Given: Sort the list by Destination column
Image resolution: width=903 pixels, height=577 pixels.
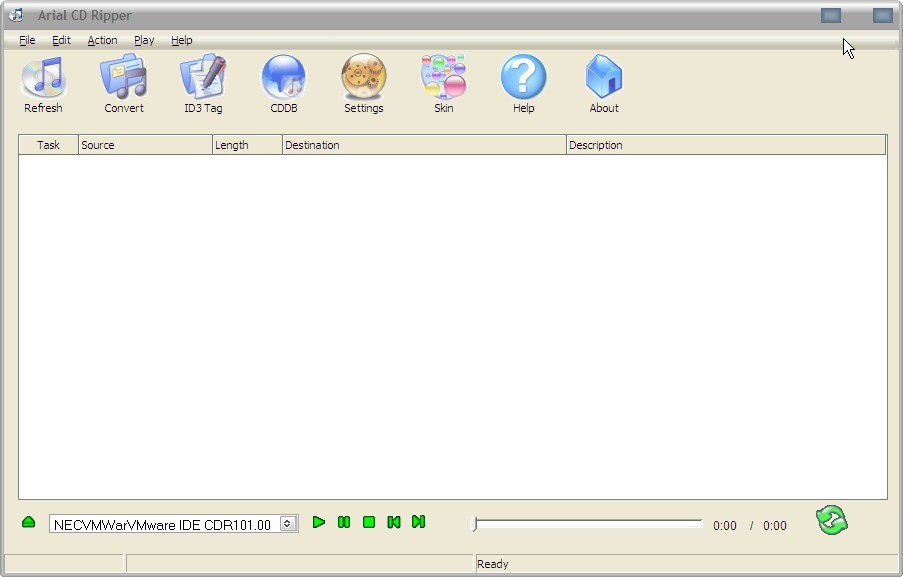Looking at the screenshot, I should point(424,145).
